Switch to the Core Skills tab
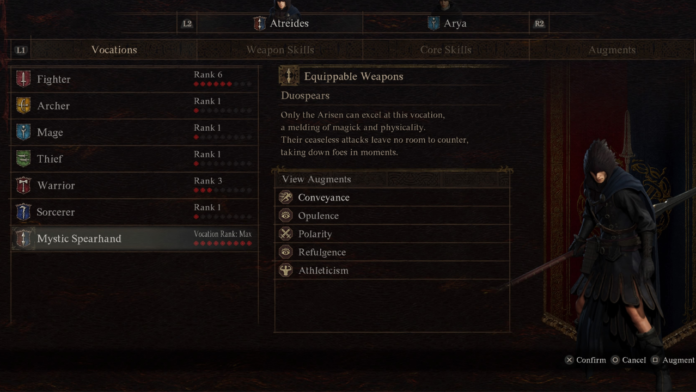Screen dimensions: 696x392 [x=446, y=50]
